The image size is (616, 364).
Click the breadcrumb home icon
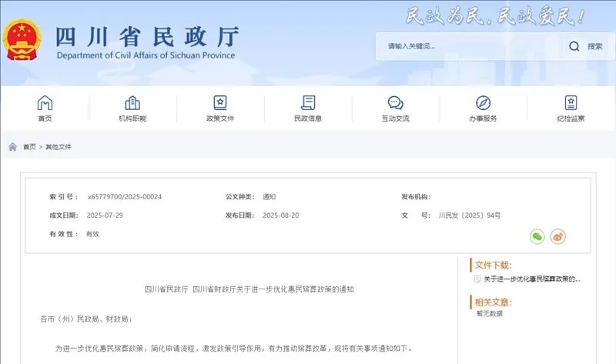[13, 147]
